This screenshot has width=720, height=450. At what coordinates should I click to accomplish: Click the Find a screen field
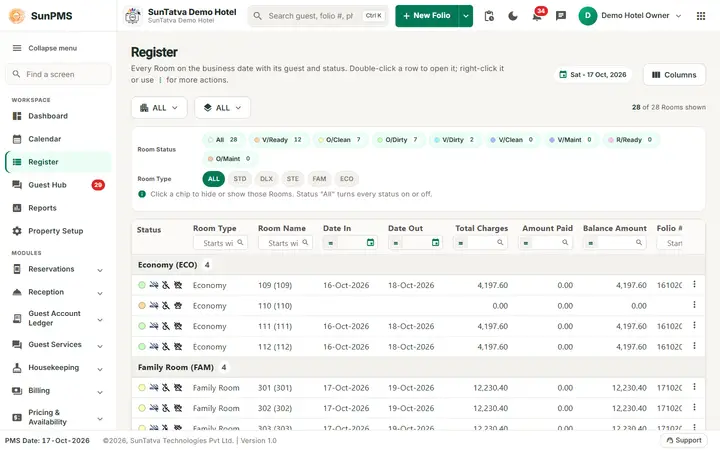click(x=58, y=74)
